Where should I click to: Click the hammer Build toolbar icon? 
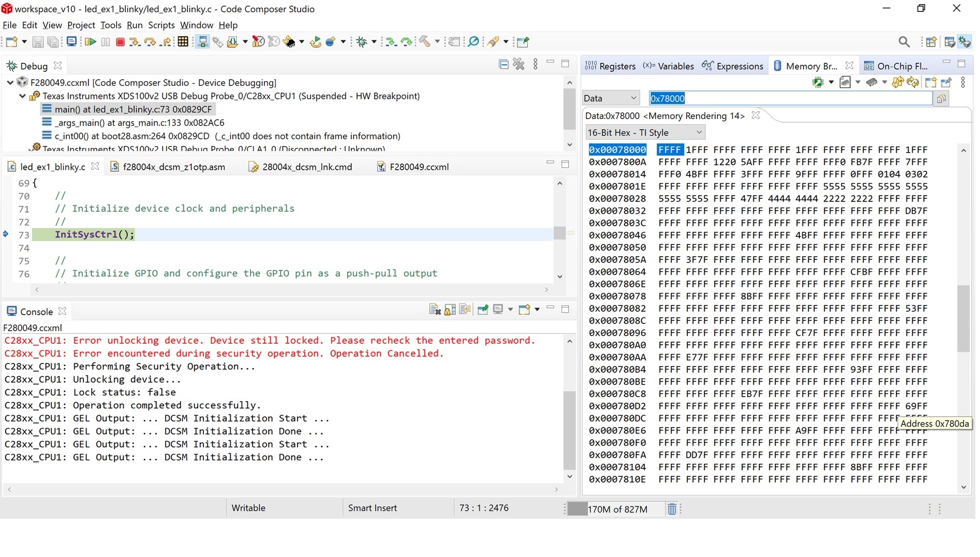pyautogui.click(x=425, y=42)
